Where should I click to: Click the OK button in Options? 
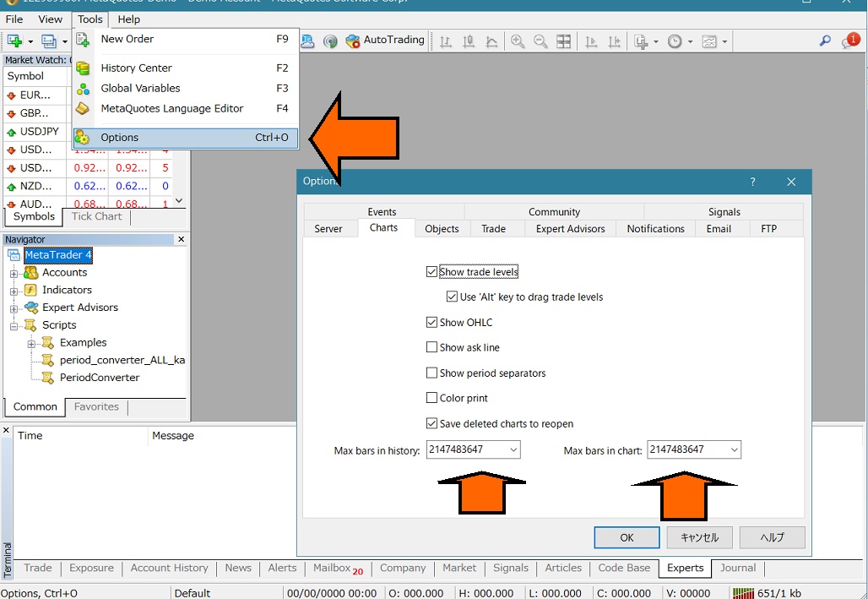627,537
